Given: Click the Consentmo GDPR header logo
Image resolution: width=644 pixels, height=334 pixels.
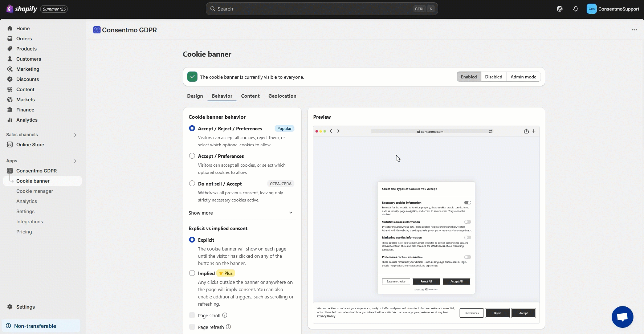Looking at the screenshot, I should (97, 30).
